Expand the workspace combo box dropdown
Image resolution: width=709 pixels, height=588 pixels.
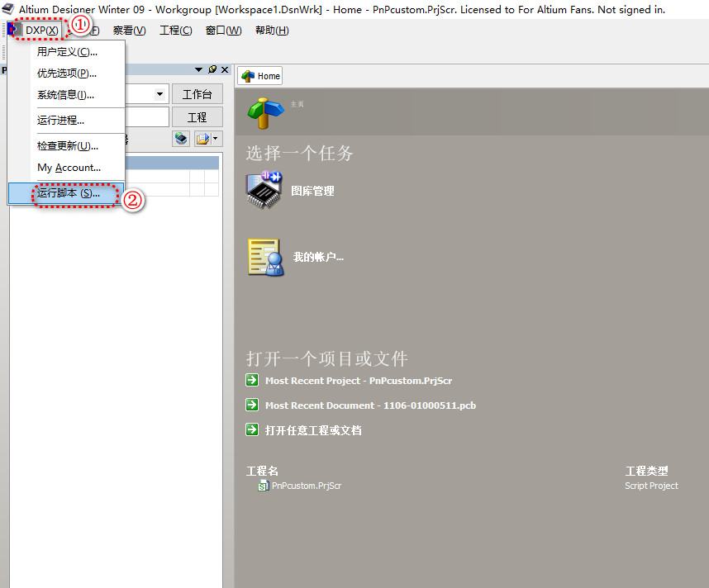[160, 95]
